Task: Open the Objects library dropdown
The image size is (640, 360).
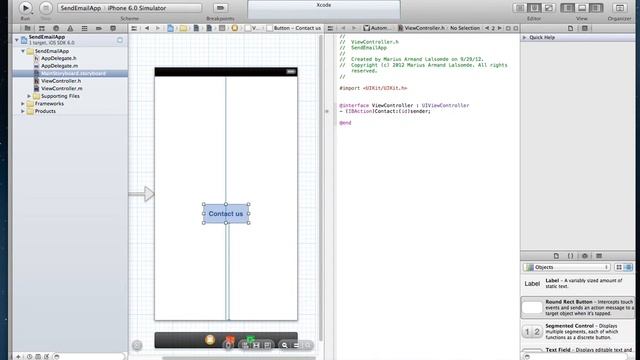Action: pyautogui.click(x=567, y=267)
